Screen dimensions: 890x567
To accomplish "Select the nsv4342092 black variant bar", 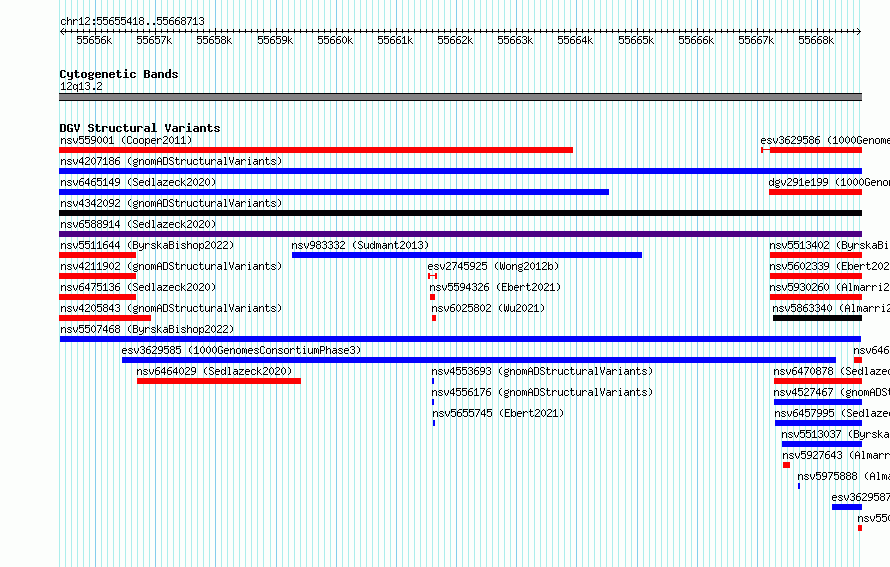I will pos(461,213).
